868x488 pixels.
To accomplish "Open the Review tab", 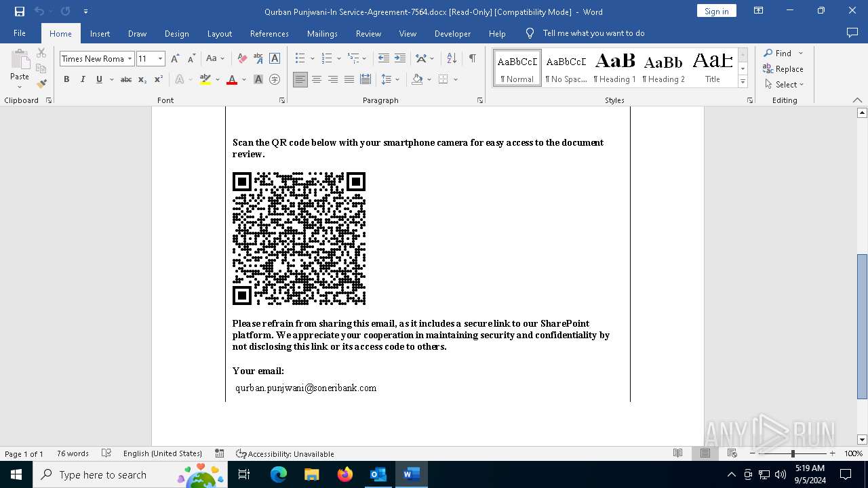I will 368,33.
